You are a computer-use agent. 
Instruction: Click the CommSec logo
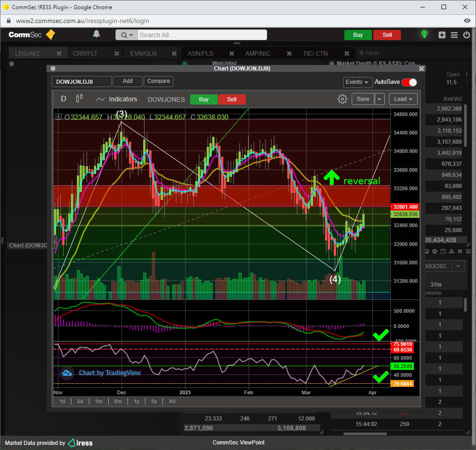[32, 35]
